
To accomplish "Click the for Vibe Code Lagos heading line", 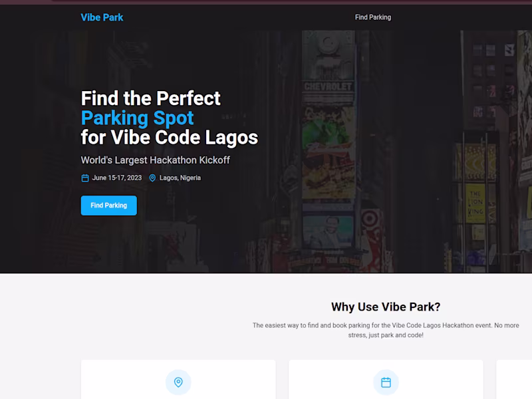I will [x=170, y=138].
